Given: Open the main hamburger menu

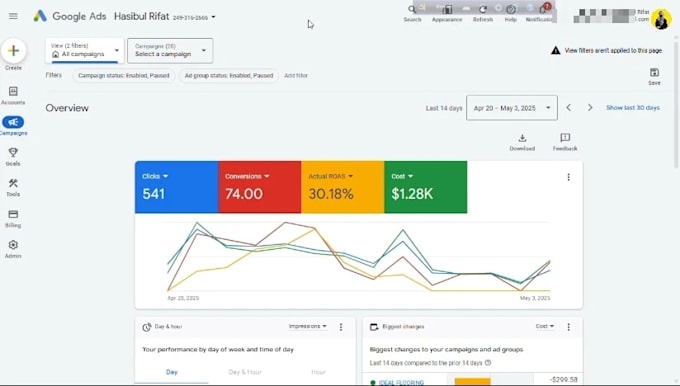Looking at the screenshot, I should pos(13,16).
